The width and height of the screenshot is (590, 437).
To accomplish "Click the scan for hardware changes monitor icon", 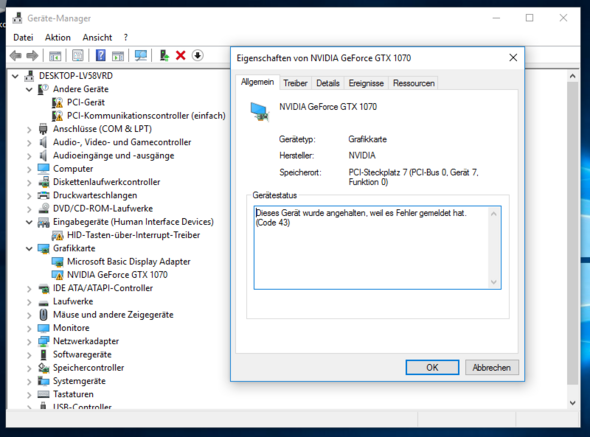I will pos(141,56).
